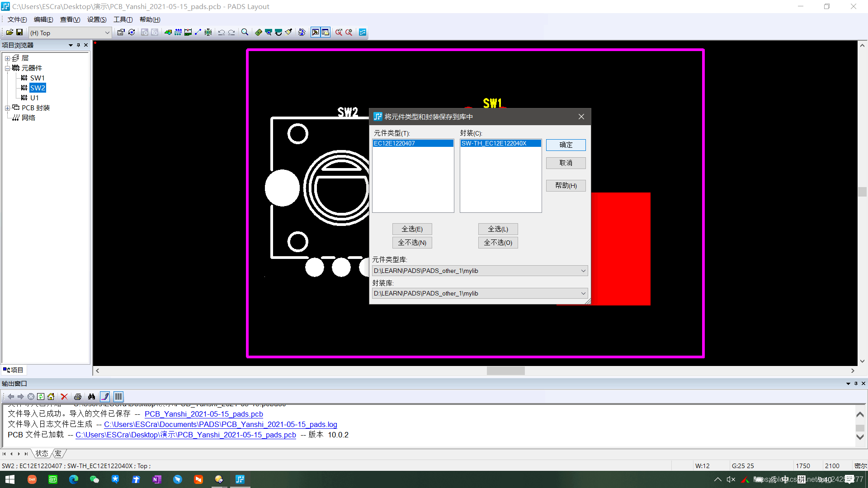Click the Redo arrow icon
868x488 pixels.
click(x=231, y=32)
